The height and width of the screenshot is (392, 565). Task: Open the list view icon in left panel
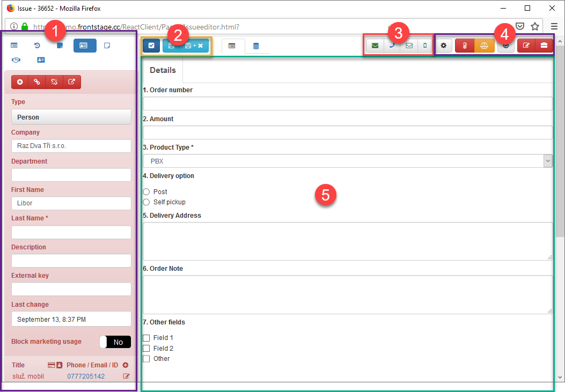coord(14,46)
